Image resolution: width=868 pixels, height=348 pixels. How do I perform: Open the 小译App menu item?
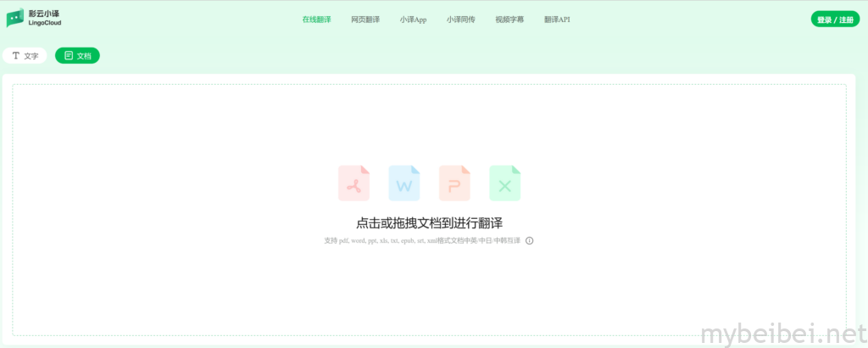point(413,19)
